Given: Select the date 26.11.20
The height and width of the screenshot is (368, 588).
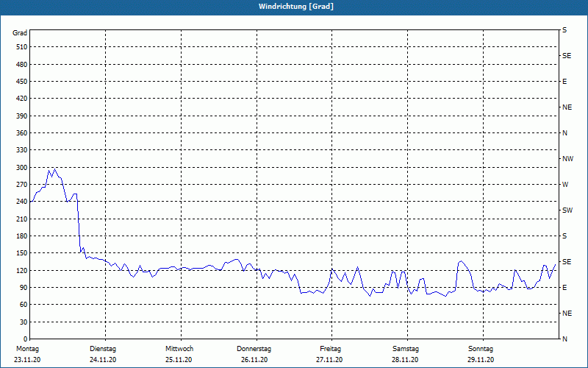Looking at the screenshot, I should point(254,360).
